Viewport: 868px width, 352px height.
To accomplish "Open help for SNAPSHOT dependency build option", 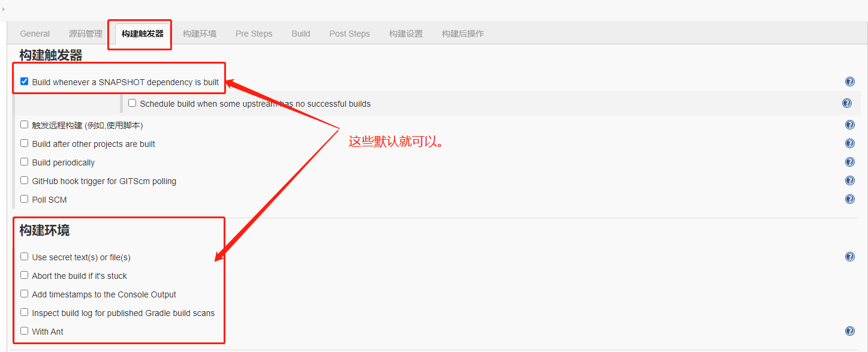I will click(x=849, y=82).
